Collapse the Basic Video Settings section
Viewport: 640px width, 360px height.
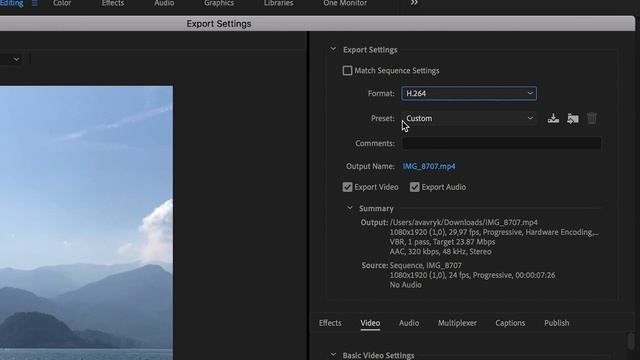tap(333, 355)
